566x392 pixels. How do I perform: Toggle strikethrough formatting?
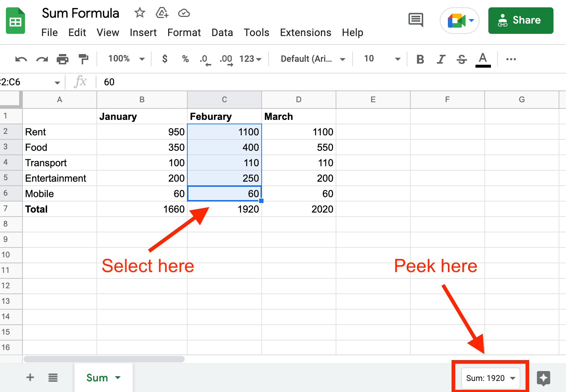coord(461,59)
